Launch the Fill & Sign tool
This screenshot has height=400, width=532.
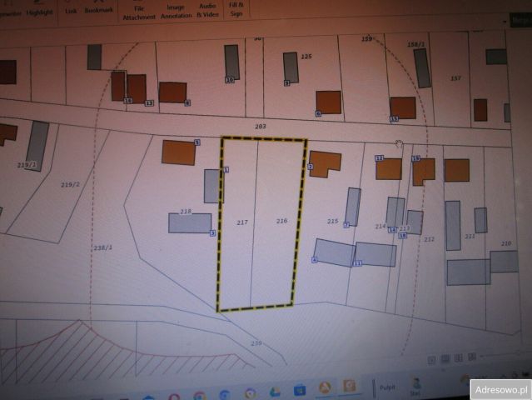(x=236, y=9)
